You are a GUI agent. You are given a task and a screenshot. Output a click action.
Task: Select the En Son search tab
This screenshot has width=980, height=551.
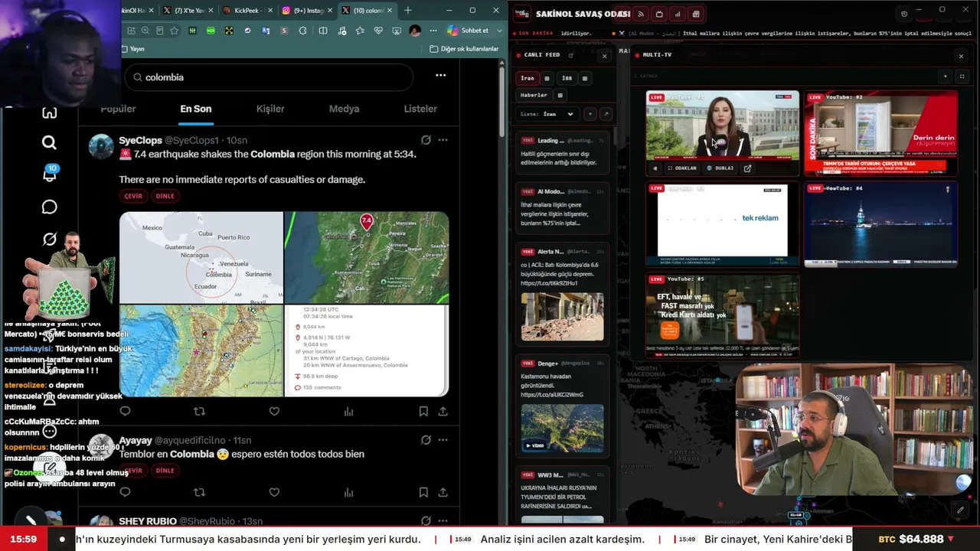[x=196, y=109]
